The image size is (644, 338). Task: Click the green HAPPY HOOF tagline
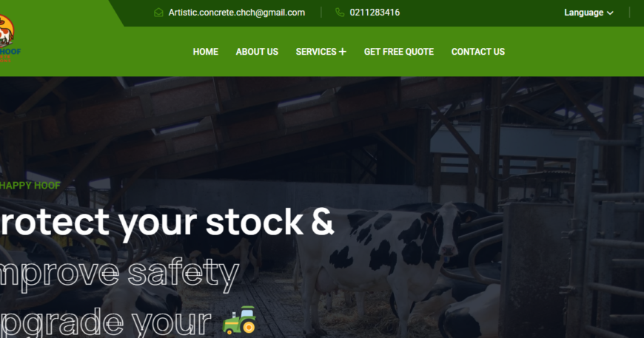pos(30,186)
